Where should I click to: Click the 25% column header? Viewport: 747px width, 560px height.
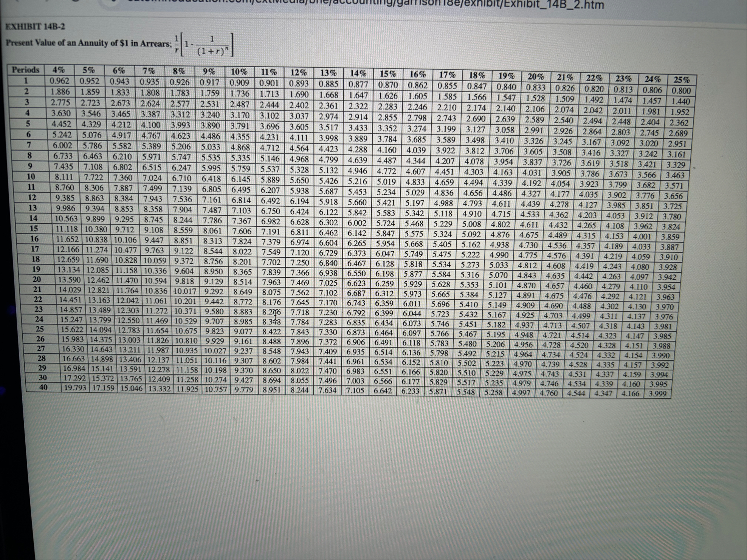681,80
